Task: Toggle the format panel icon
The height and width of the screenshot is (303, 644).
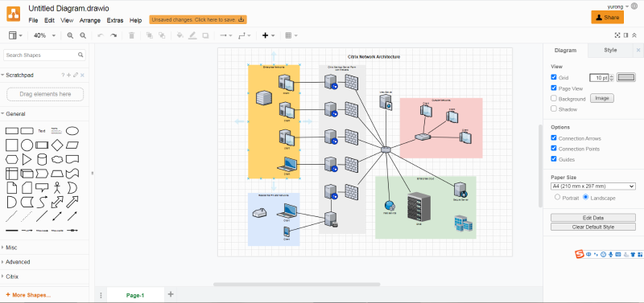Action: [626, 35]
